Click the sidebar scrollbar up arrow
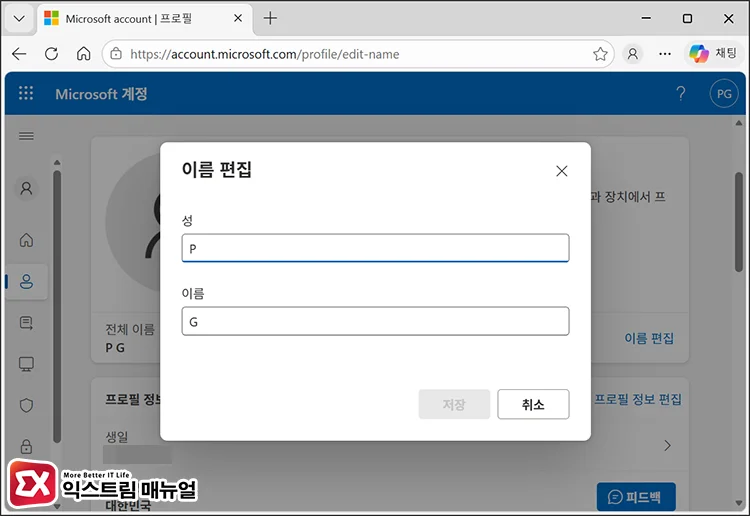The width and height of the screenshot is (750, 516). [x=57, y=162]
